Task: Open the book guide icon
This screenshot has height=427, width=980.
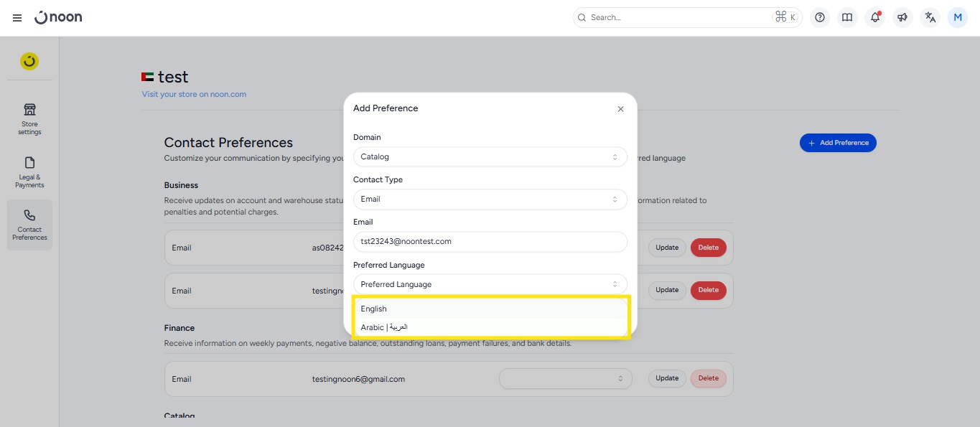Action: tap(847, 18)
